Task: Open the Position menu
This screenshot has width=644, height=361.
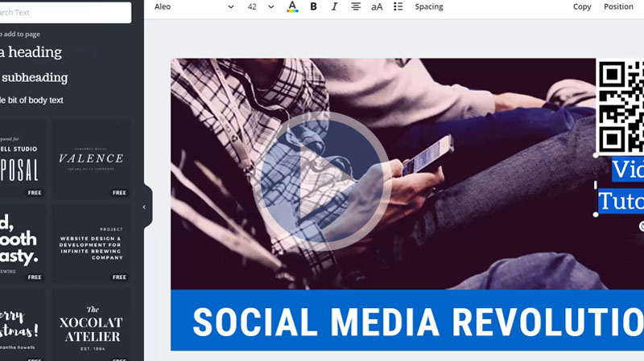Action: click(618, 6)
